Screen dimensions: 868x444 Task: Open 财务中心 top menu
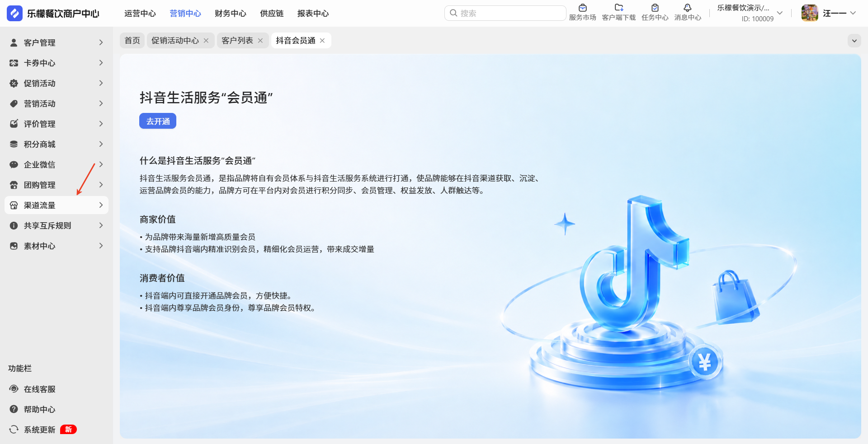tap(231, 14)
